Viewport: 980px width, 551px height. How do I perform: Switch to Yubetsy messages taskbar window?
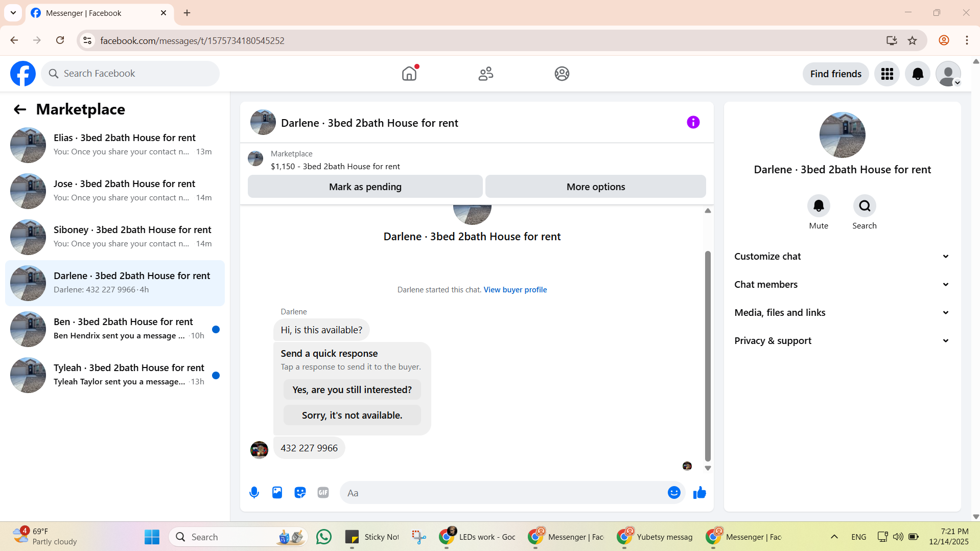tap(656, 537)
